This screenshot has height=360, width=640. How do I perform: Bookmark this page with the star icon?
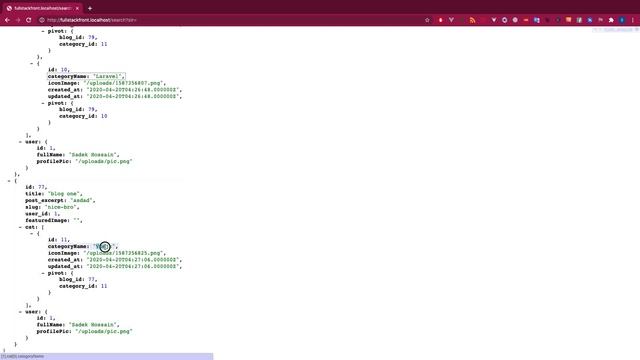click(x=427, y=20)
